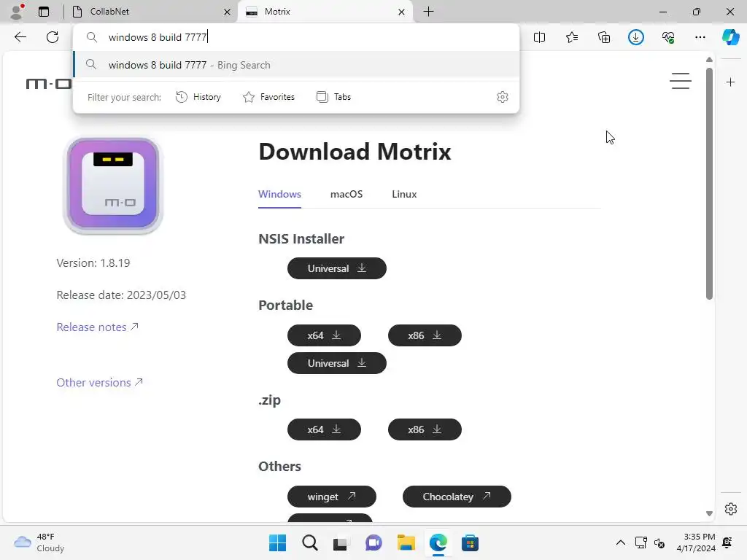Select the Linux download tab
Screen dimensions: 747x560
404,194
